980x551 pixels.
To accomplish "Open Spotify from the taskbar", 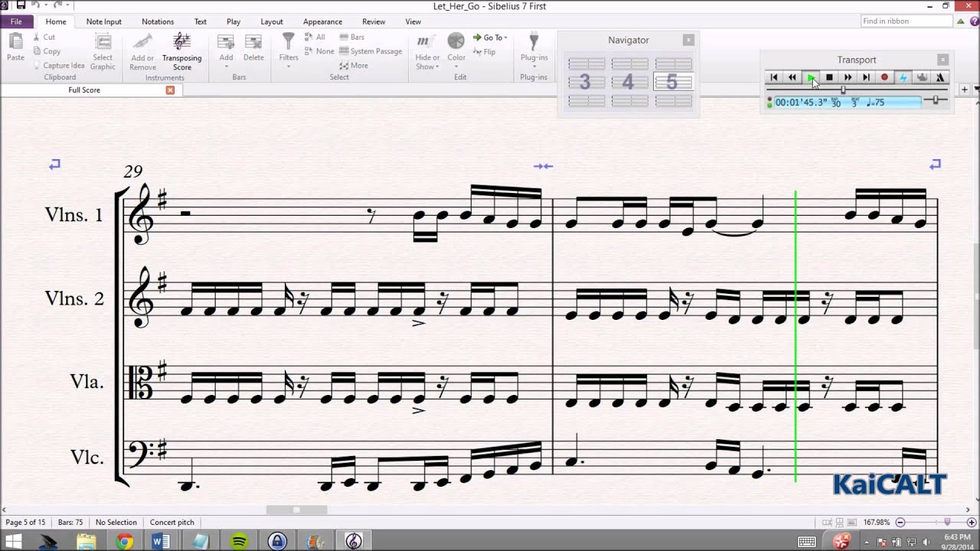I will [x=239, y=542].
